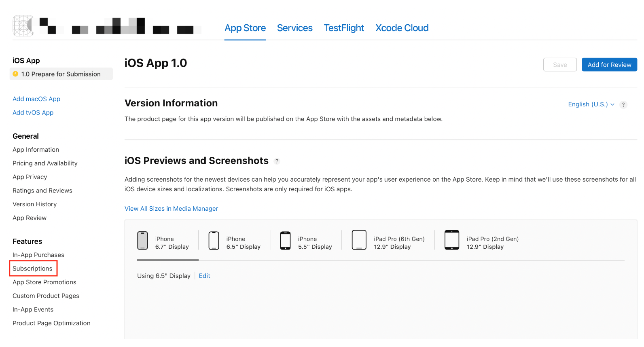Viewport: 644px width, 347px height.
Task: Open In-App Purchases
Action: (x=38, y=255)
